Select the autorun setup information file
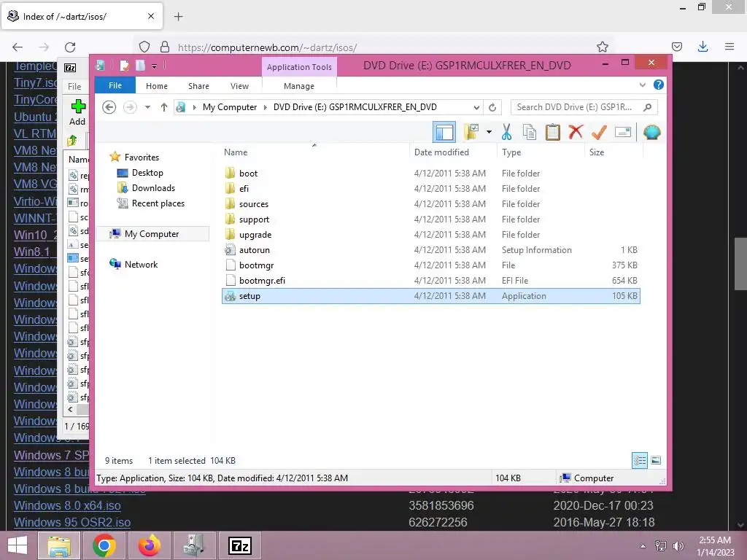Viewport: 747px width, 560px height. [430, 250]
